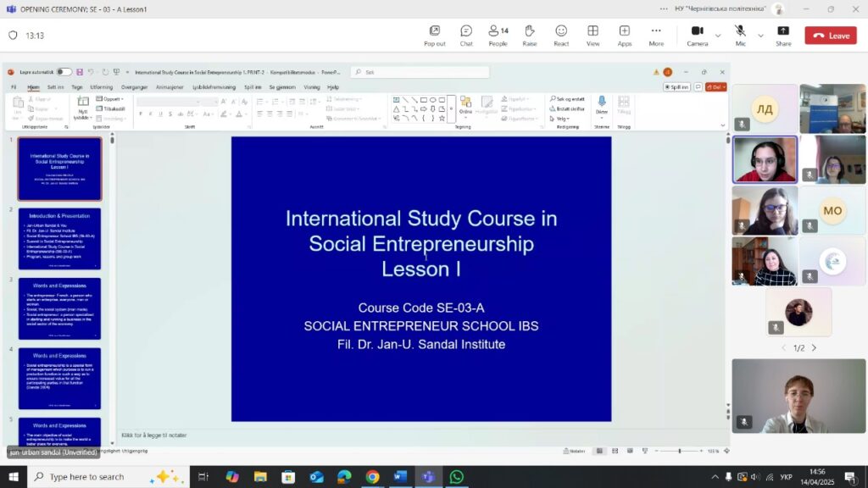Switch to the Utforming ribbon tab
The image size is (868, 488).
pos(102,87)
